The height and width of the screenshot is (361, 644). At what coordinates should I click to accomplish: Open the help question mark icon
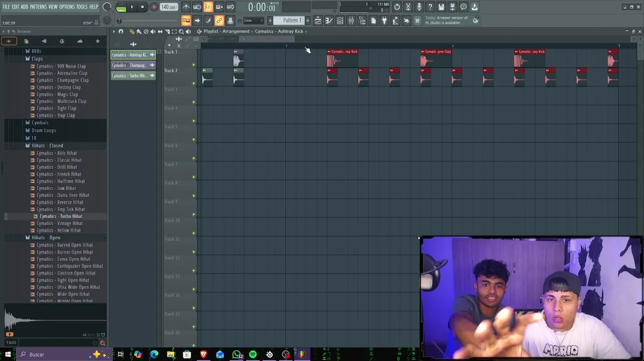pos(430,7)
